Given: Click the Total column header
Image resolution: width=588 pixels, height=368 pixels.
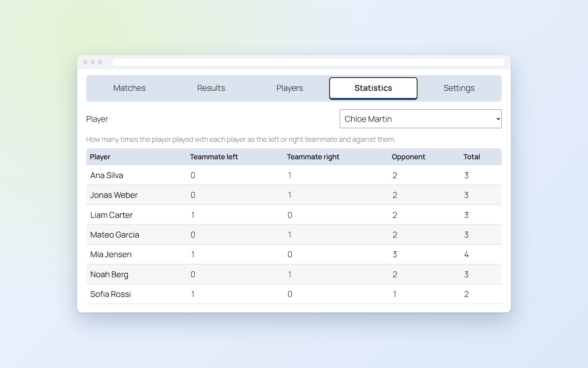Looking at the screenshot, I should click(x=472, y=157).
